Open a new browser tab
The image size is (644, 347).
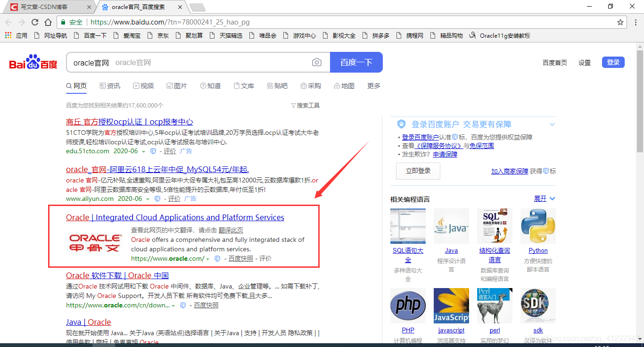tap(197, 7)
